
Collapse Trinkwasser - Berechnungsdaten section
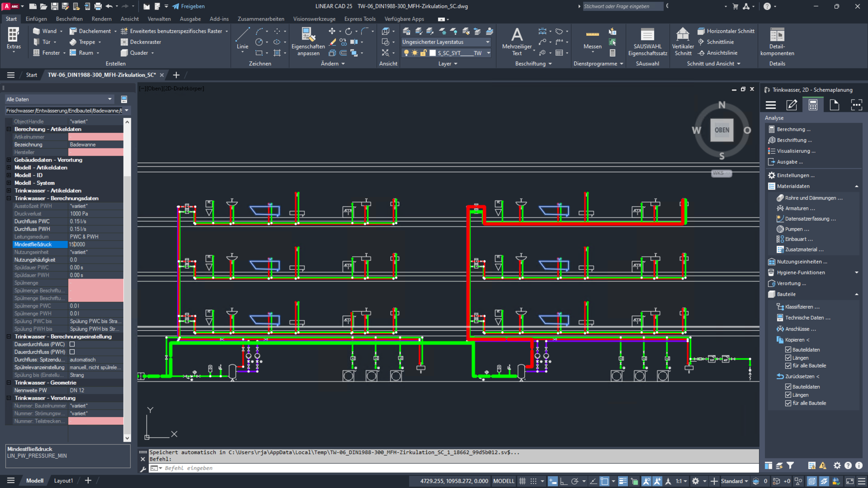(9, 199)
